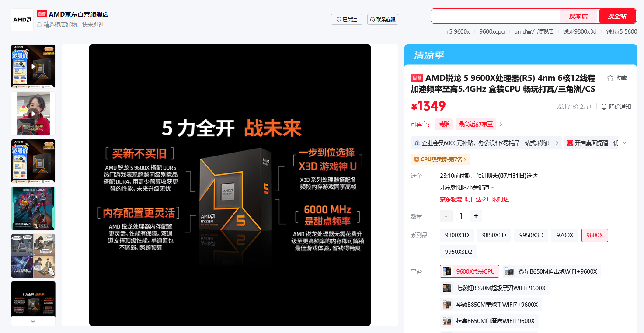
Task: Open the AMD京东自营旗舰店 store name link
Action: click(x=79, y=14)
